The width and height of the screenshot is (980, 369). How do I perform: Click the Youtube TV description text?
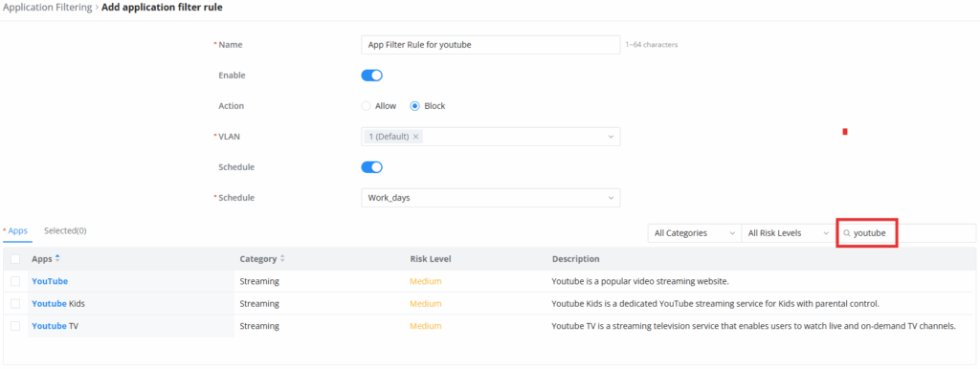coord(754,326)
